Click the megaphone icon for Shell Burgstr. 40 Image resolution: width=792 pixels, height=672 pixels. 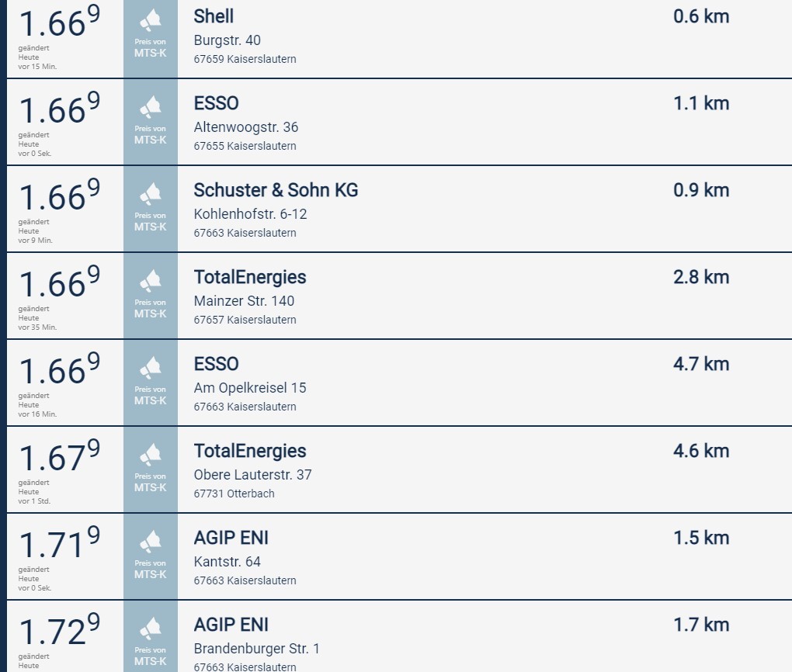(x=150, y=21)
